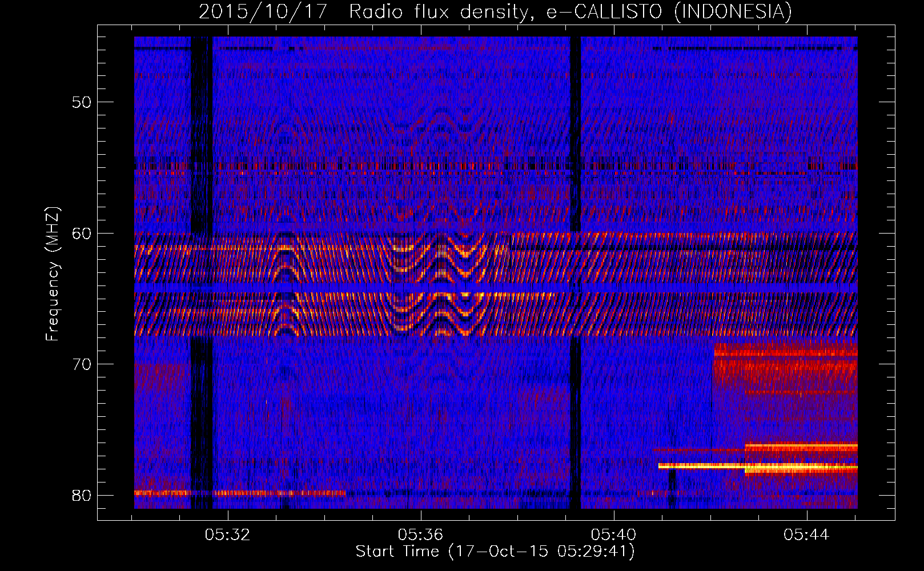
Task: Click the "05:40" time tick label
Action: pos(614,534)
